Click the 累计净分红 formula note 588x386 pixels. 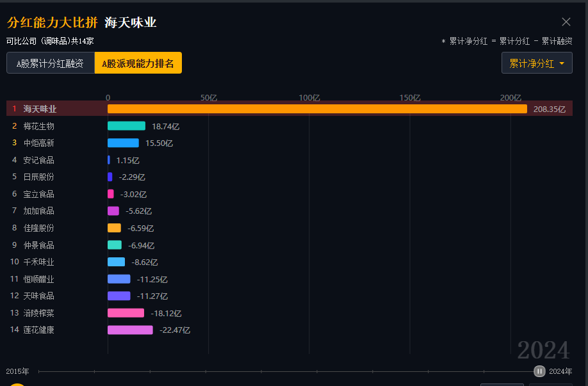click(x=507, y=41)
